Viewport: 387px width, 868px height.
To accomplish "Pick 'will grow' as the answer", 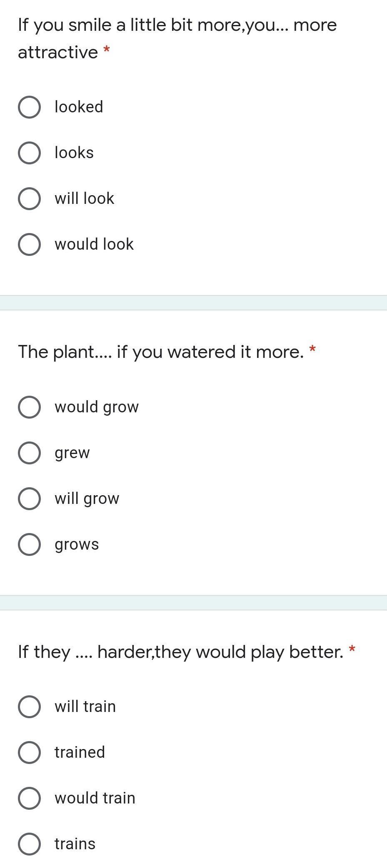I will coord(29,498).
